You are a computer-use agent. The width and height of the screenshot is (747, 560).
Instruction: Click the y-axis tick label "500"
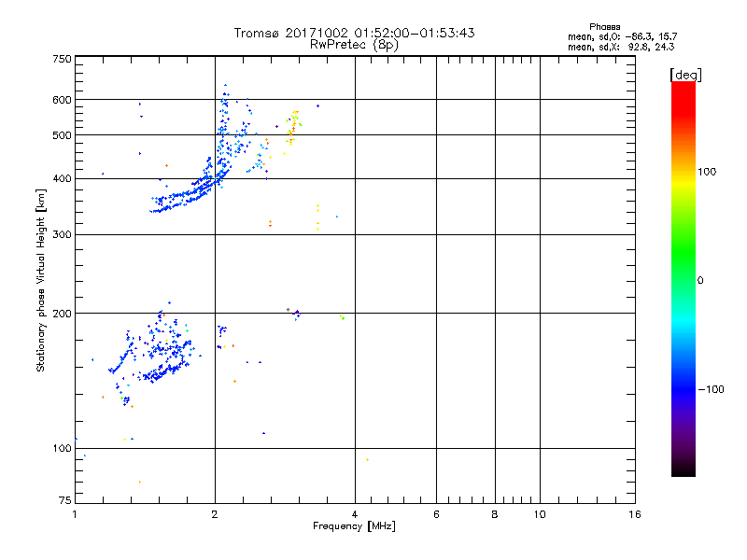point(63,135)
